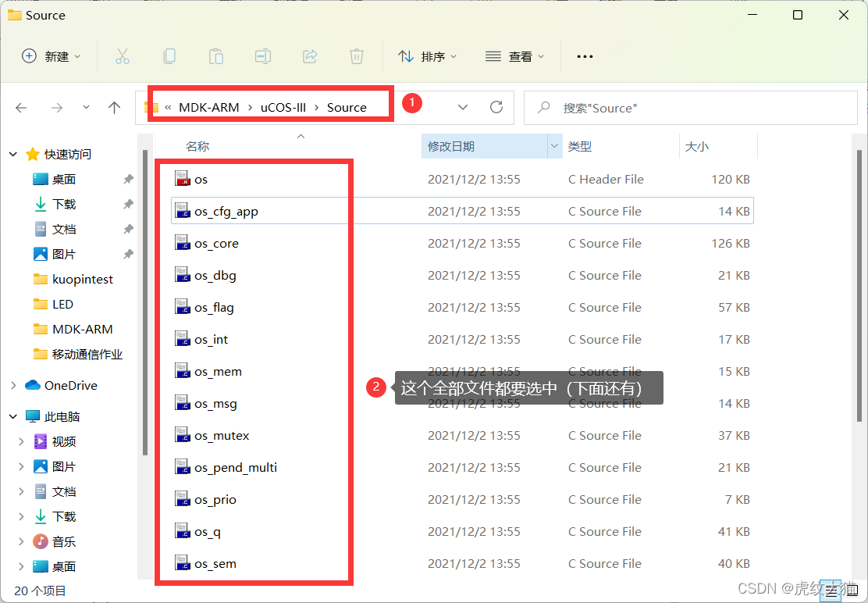Click Source in the address breadcrumb
The image size is (868, 603).
347,108
